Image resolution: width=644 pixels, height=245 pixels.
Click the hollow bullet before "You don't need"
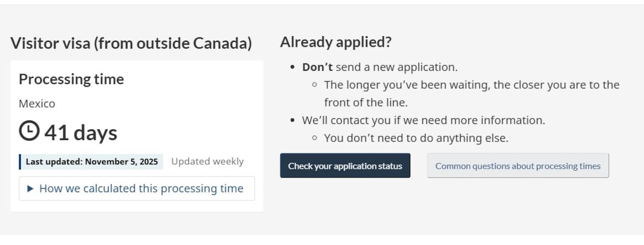click(314, 138)
